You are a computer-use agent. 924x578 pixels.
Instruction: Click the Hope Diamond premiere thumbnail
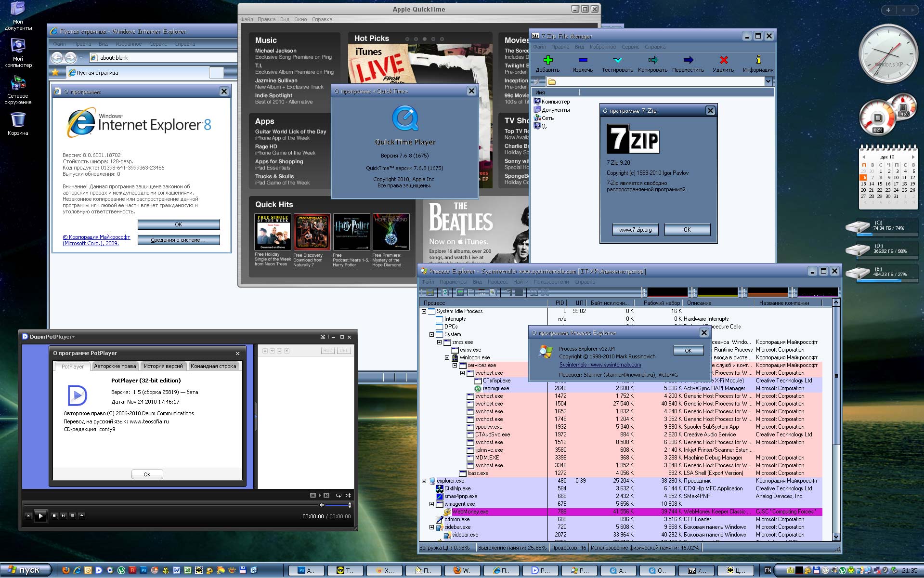point(391,232)
